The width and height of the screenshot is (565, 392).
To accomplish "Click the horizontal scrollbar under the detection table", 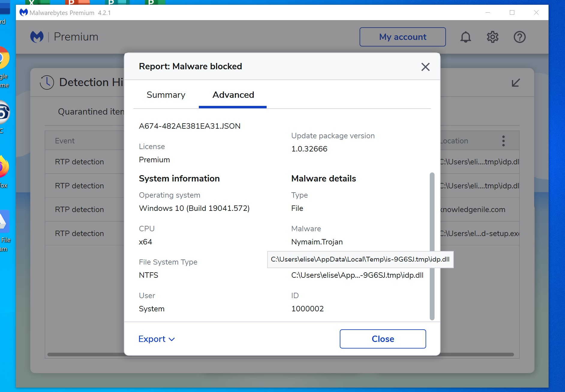I will [281, 355].
